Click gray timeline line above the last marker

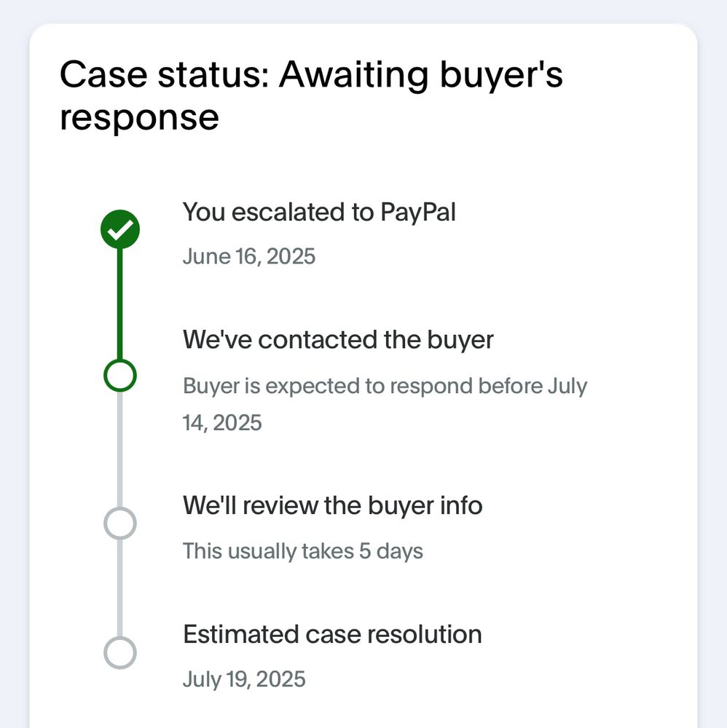click(x=120, y=590)
